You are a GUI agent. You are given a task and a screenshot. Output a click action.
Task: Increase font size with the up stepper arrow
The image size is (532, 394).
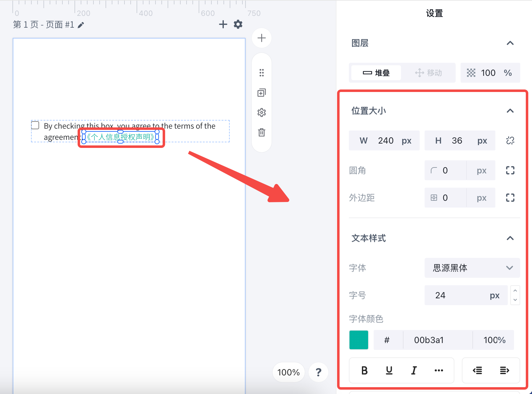[x=515, y=291]
